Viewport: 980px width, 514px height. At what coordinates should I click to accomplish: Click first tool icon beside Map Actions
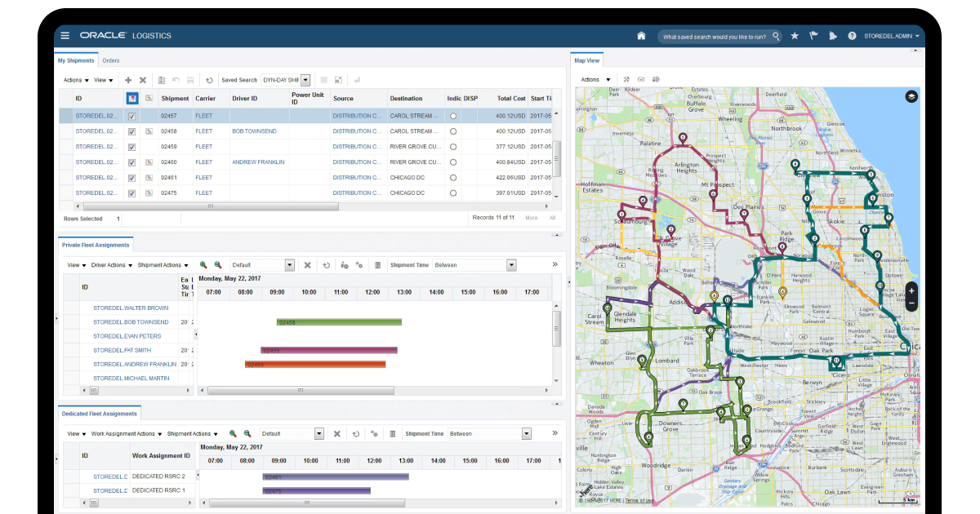[x=626, y=80]
